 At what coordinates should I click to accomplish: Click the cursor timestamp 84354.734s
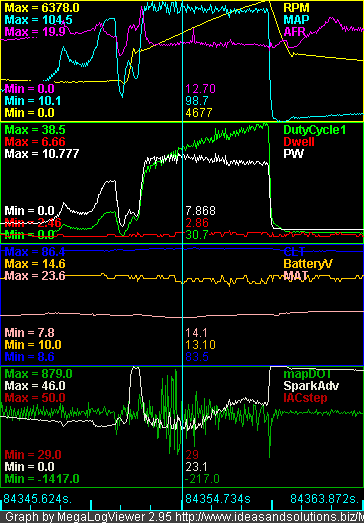tap(218, 499)
